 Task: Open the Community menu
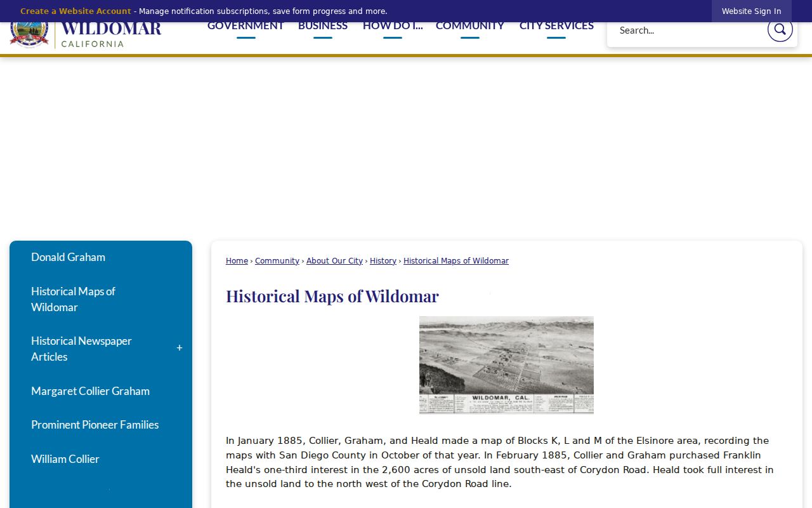point(470,26)
